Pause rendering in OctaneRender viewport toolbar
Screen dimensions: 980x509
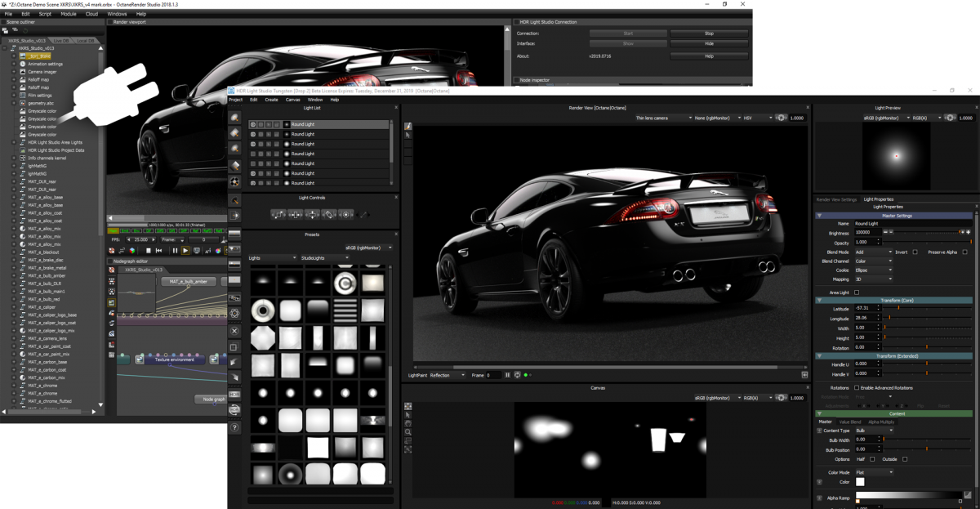click(175, 251)
